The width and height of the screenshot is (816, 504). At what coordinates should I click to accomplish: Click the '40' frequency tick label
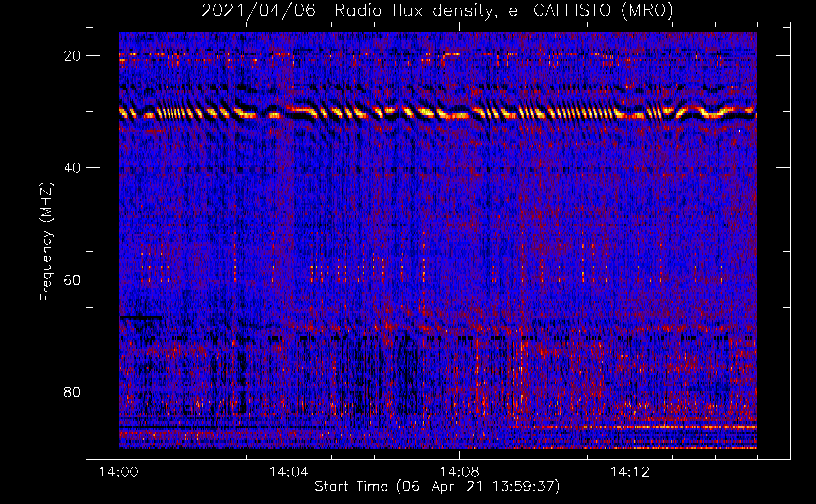click(x=73, y=168)
